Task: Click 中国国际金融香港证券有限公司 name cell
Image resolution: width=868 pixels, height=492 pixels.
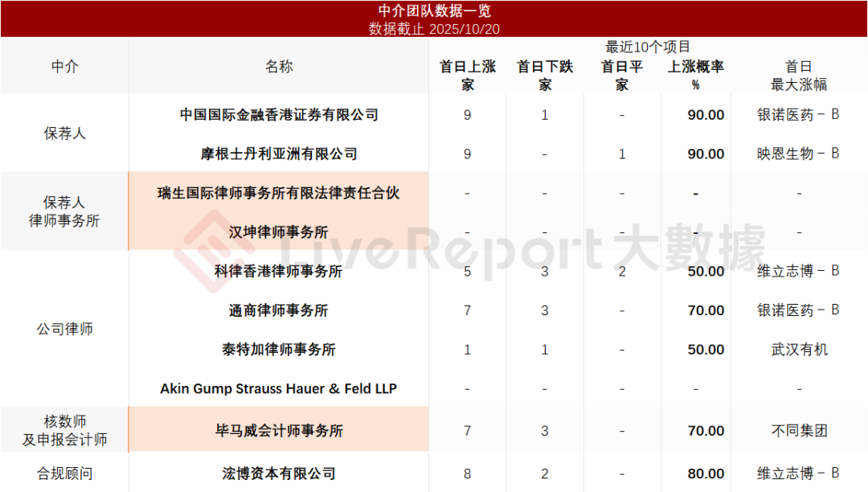Action: tap(278, 115)
